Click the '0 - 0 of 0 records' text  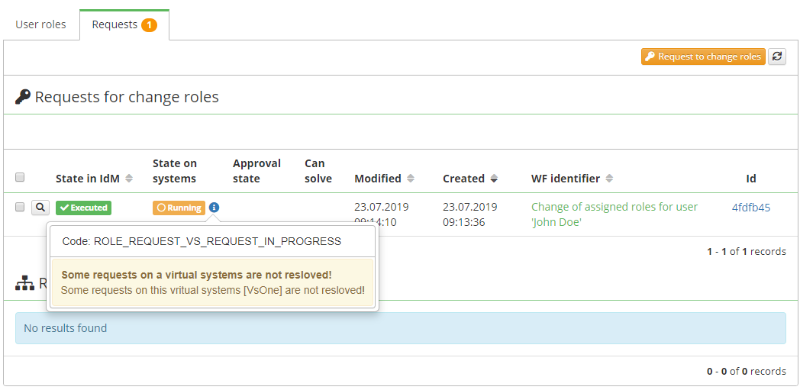click(746, 372)
